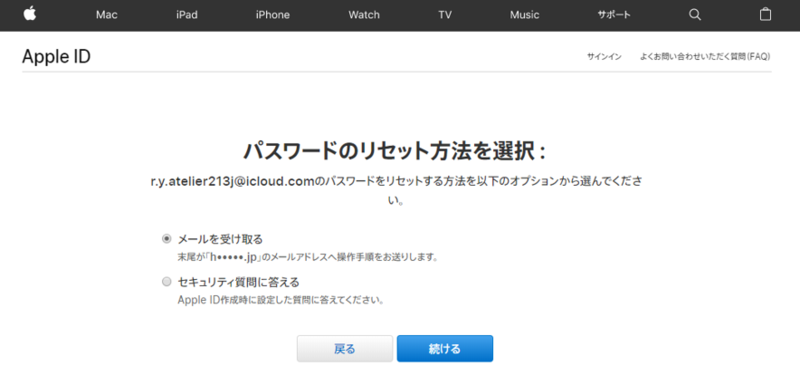Viewport: 800px width, 385px height.
Task: Click the パスワードのリセット方法を選択 heading
Action: [394, 151]
